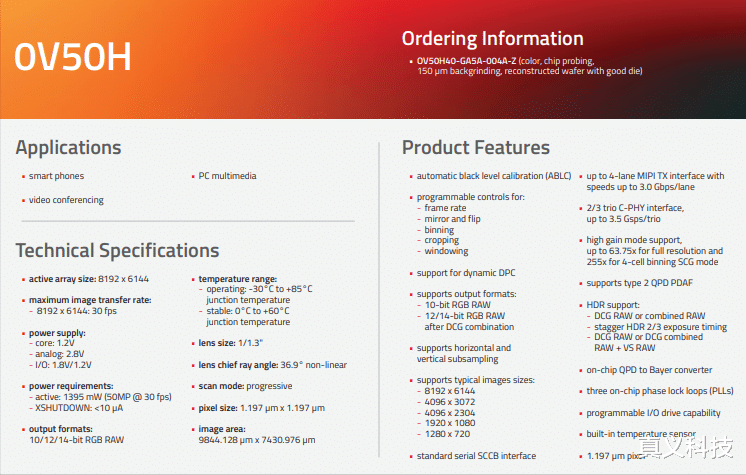Click 'lens chief ray angle: 36.9° non-linear'

coord(273,365)
